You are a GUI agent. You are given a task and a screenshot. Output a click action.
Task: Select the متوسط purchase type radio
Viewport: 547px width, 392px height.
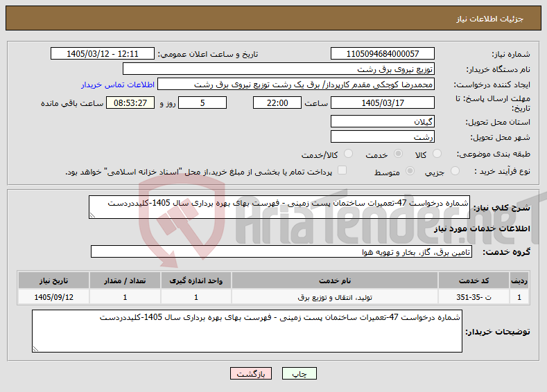pyautogui.click(x=410, y=171)
